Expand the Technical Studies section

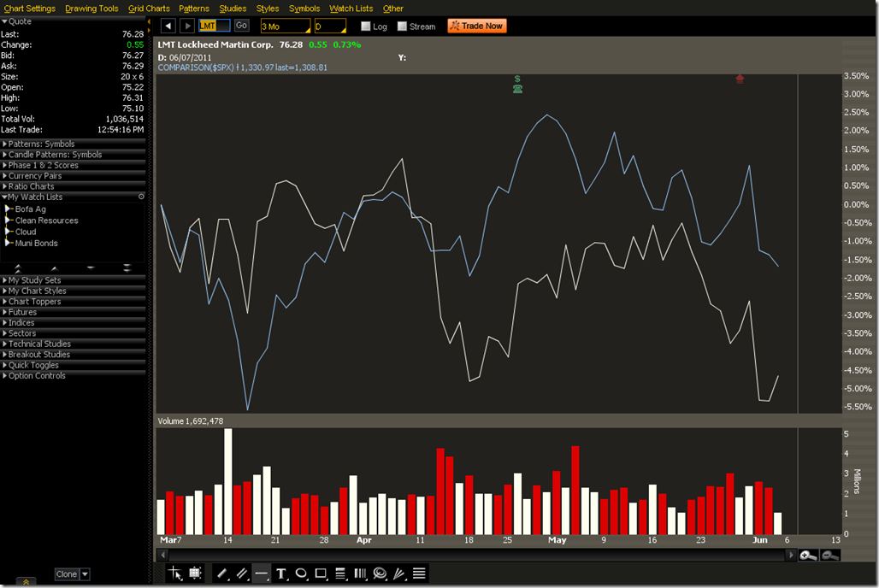point(73,344)
